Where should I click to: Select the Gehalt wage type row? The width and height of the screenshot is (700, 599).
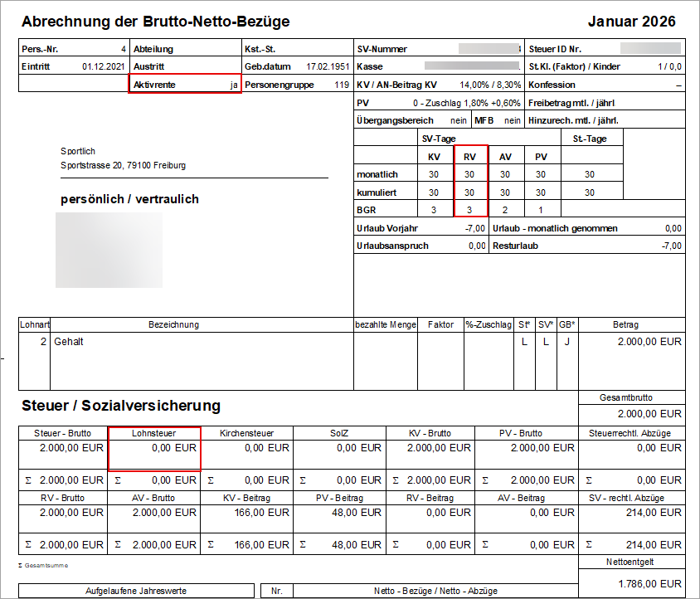[x=69, y=341]
